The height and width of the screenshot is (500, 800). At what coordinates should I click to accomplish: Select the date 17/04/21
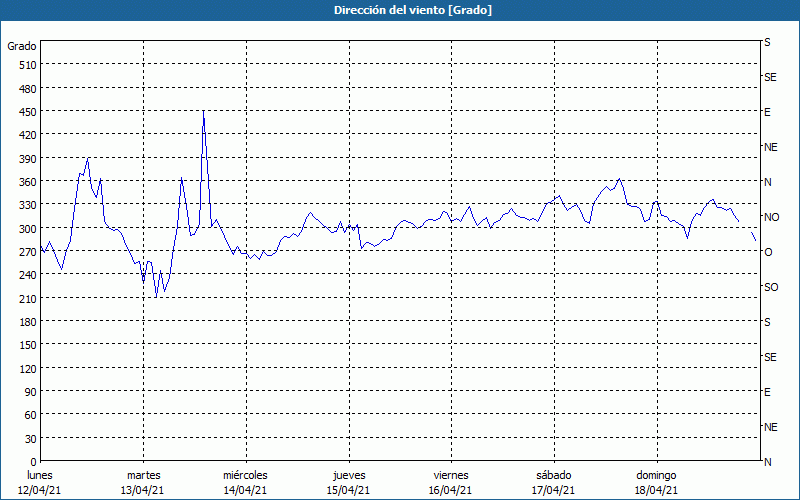(x=553, y=490)
